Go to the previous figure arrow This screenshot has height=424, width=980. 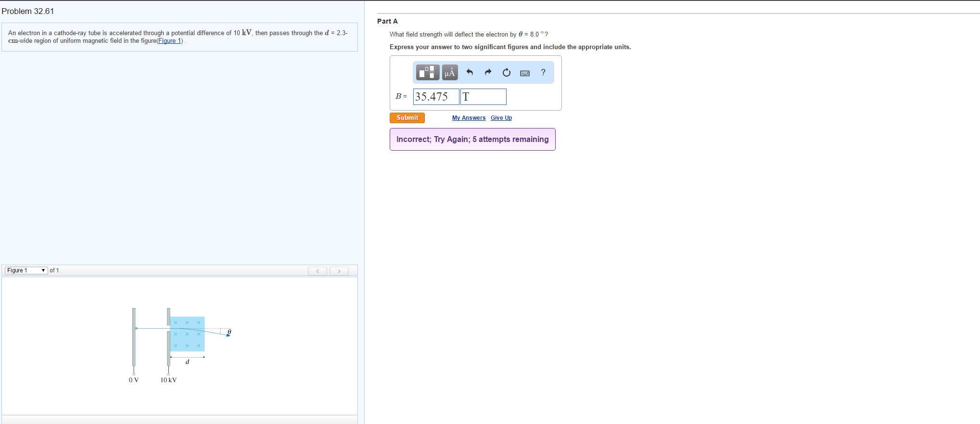pyautogui.click(x=318, y=271)
